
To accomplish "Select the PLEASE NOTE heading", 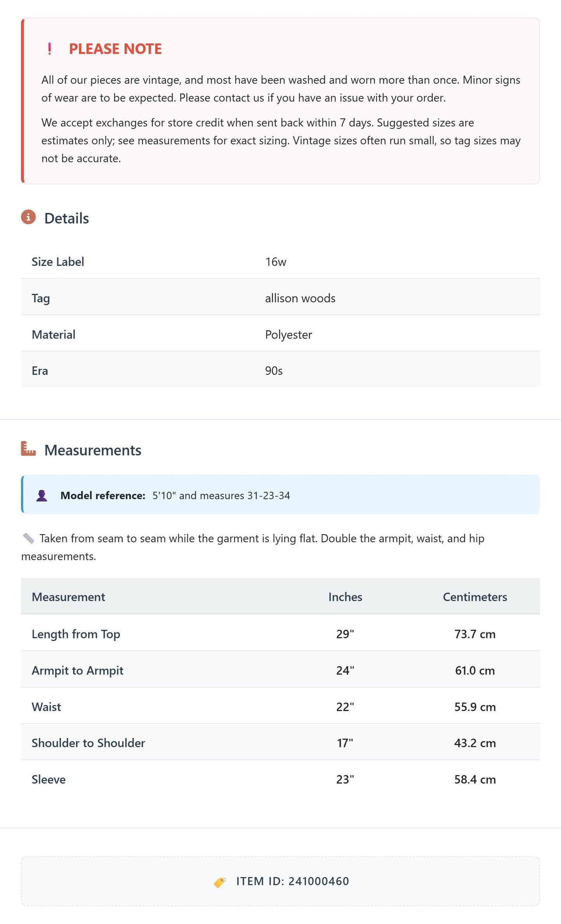I will click(x=115, y=49).
